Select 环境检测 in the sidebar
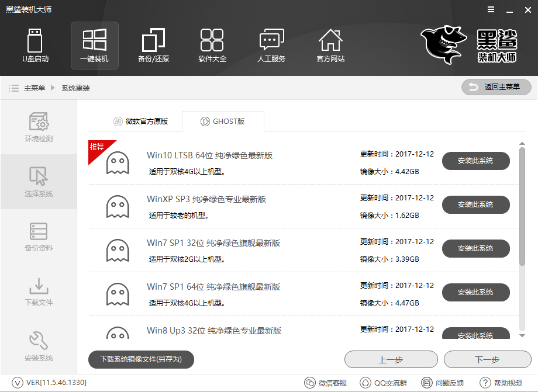 tap(39, 127)
